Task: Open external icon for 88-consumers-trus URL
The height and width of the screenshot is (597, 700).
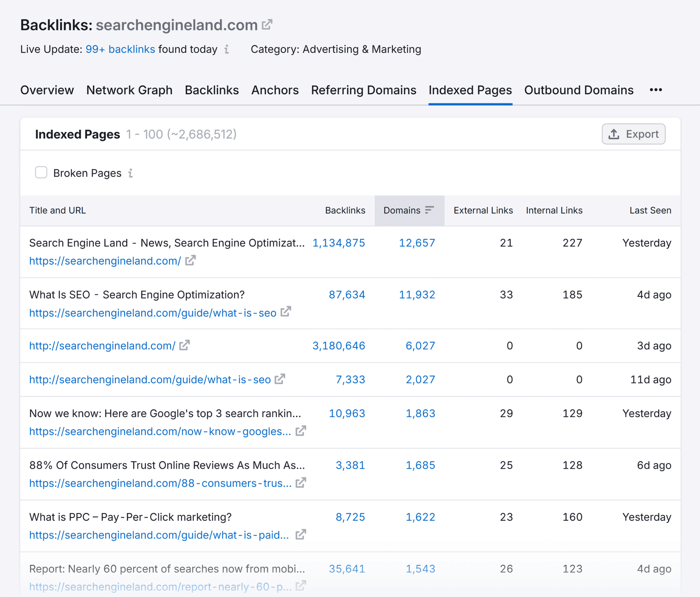Action: (301, 483)
